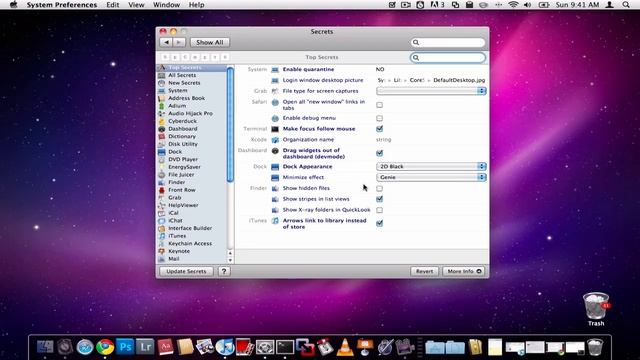Click the System Preferences toolbar search field
Image resolution: width=640 pixels, height=360 pixels.
[448, 42]
